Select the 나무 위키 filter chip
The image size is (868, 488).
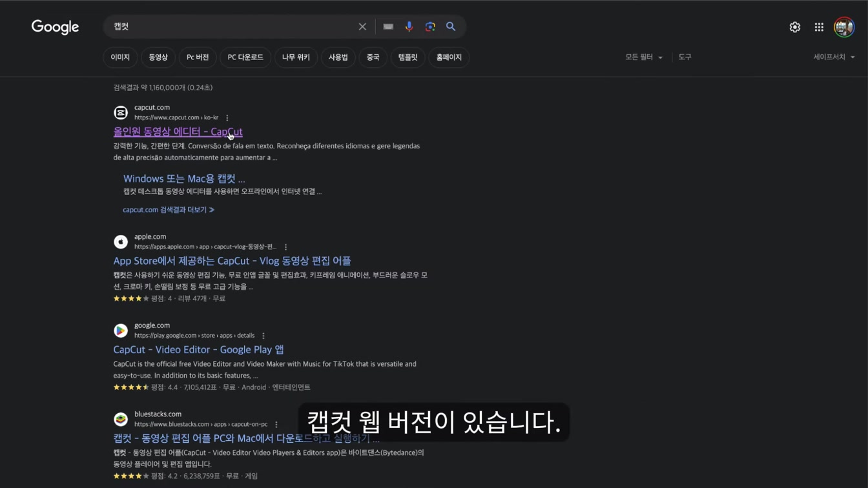pos(296,57)
